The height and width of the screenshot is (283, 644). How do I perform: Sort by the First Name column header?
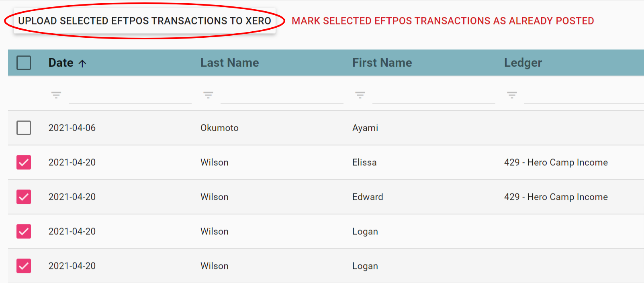(x=382, y=63)
